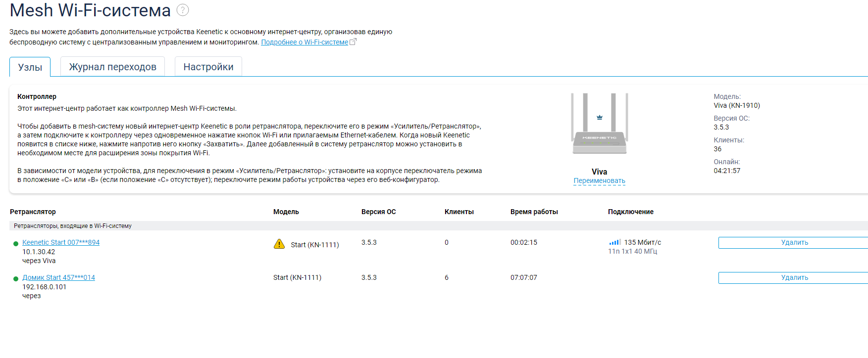Click the 11n 1x1 40 МГц text

click(x=633, y=251)
